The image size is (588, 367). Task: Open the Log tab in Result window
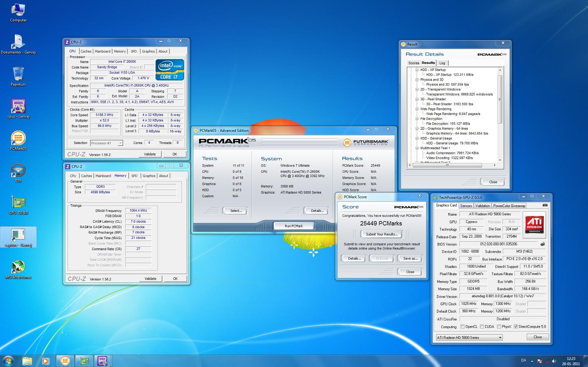tap(442, 63)
